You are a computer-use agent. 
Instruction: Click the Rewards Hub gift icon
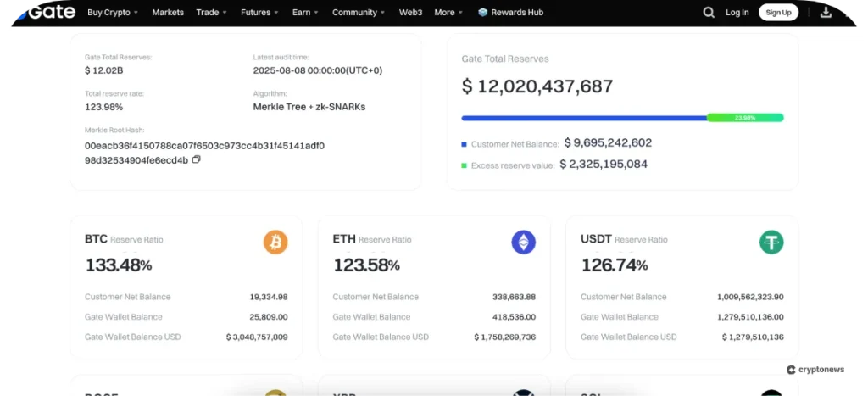(x=482, y=12)
